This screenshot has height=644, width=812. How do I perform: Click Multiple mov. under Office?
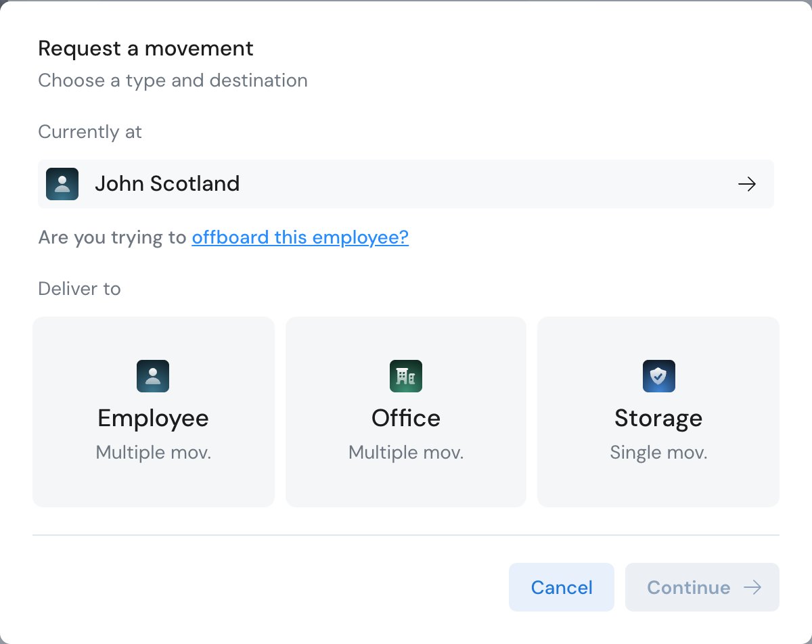pyautogui.click(x=406, y=453)
